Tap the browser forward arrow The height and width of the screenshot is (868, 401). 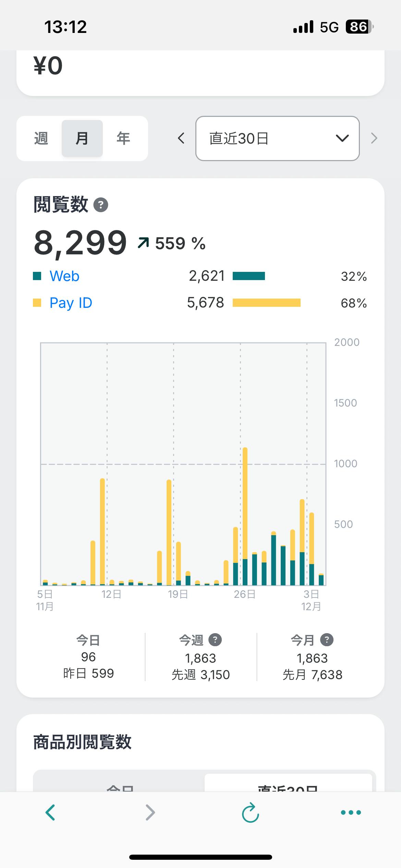tap(150, 812)
